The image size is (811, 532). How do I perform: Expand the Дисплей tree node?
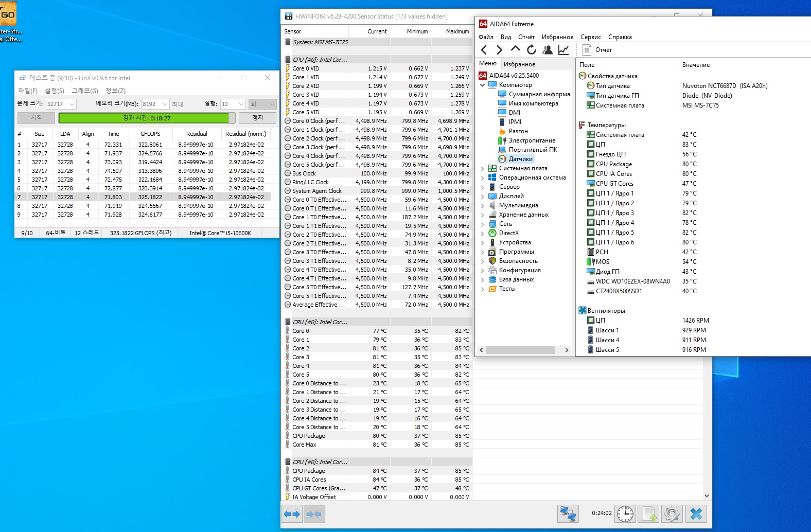point(482,196)
